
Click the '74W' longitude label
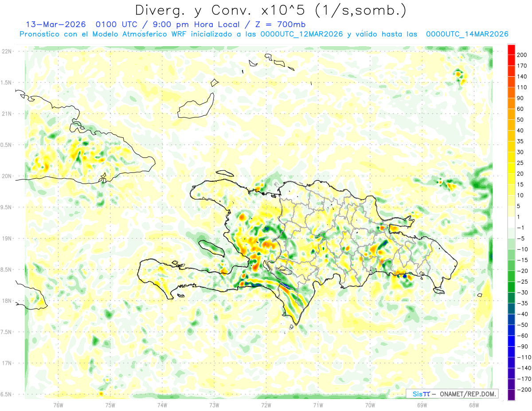[162, 405]
